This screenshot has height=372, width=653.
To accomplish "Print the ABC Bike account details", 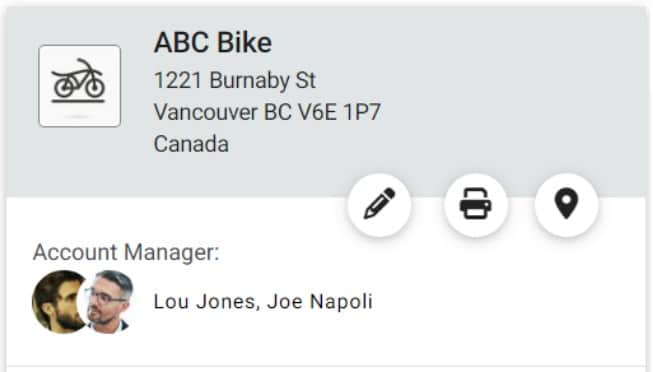I will tap(476, 204).
